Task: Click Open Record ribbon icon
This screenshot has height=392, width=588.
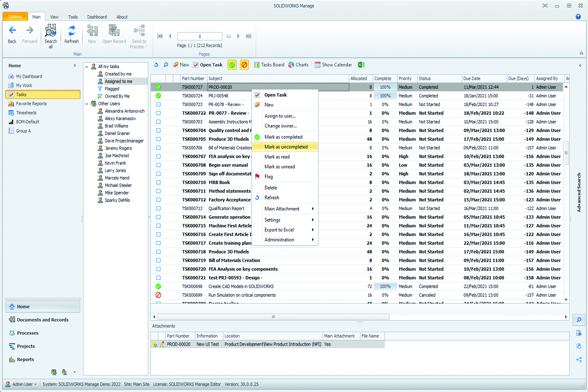Action: [114, 31]
